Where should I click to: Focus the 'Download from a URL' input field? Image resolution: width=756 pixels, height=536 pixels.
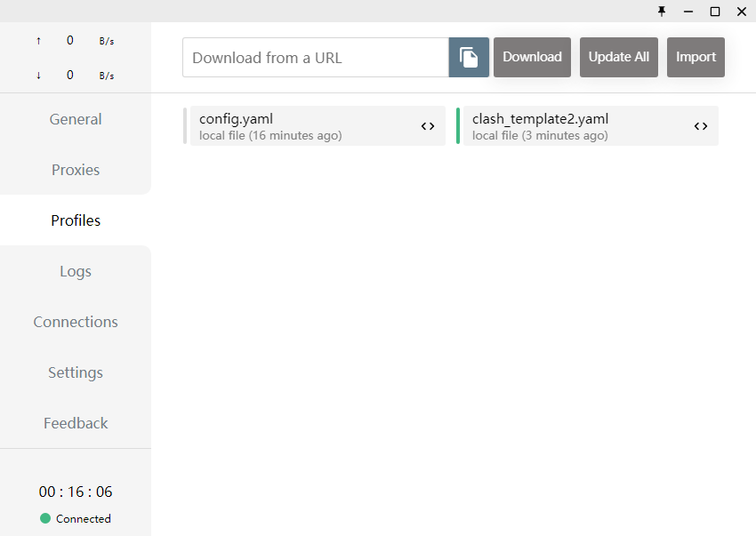tap(316, 58)
